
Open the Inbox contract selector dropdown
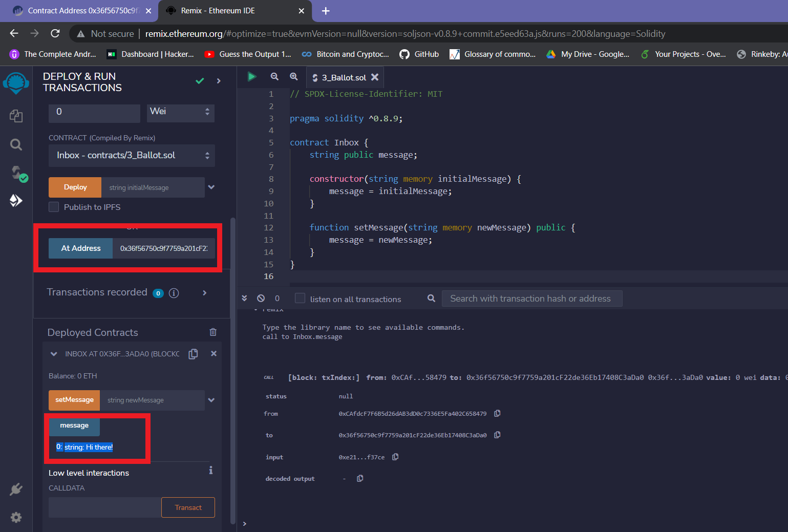click(132, 156)
